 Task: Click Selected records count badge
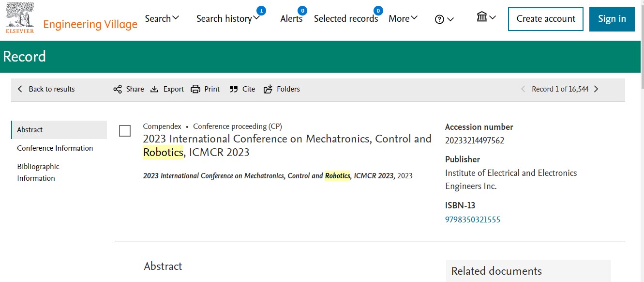point(378,10)
